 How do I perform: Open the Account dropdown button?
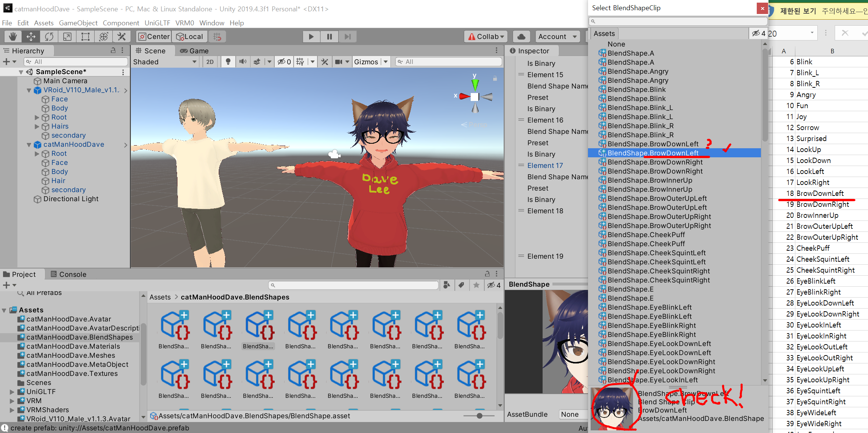pos(557,37)
